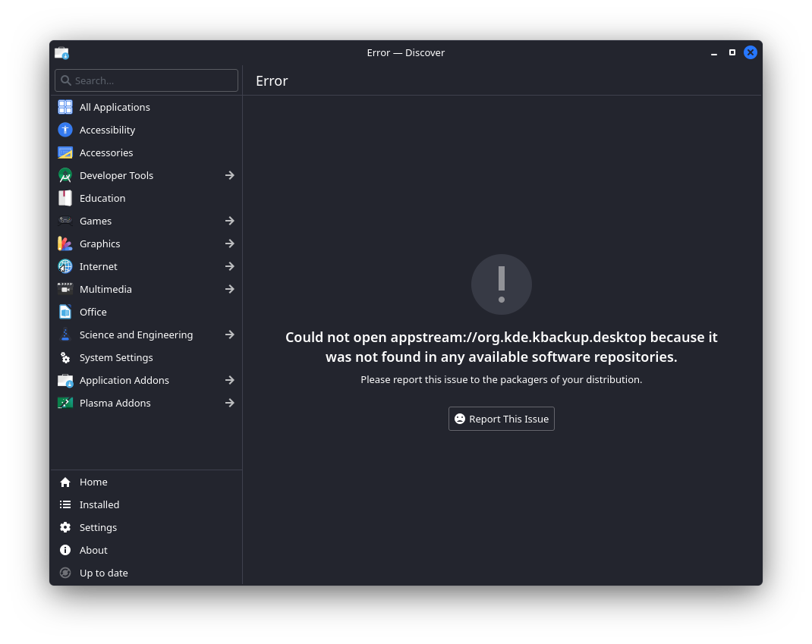Expand the Graphics category arrow

point(229,243)
